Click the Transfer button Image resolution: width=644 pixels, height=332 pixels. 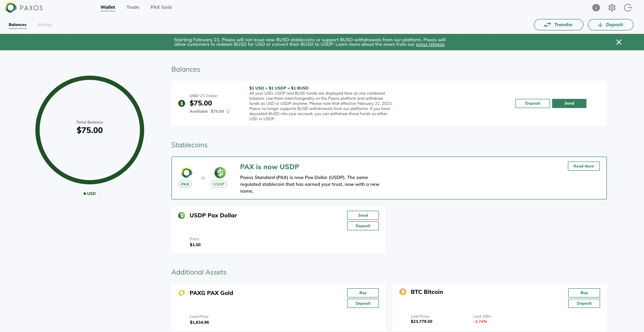[x=558, y=25]
